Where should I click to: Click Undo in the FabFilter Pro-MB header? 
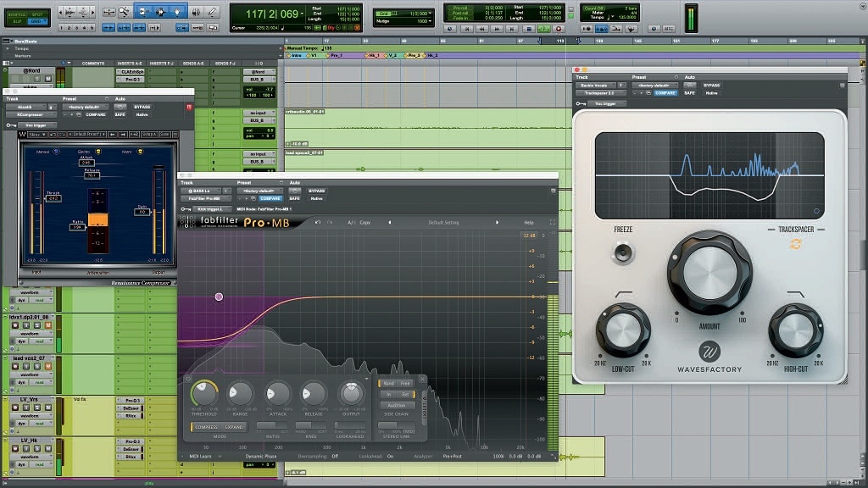[318, 223]
